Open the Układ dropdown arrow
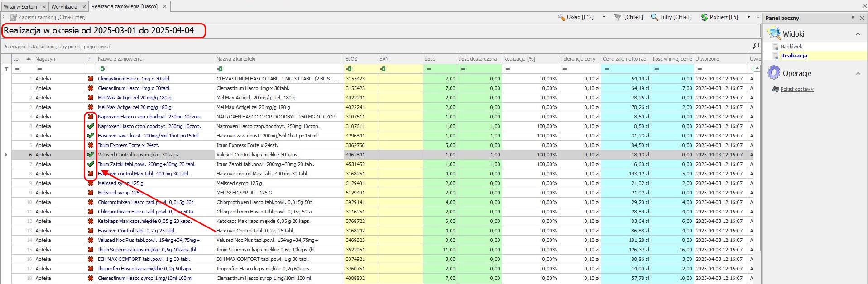This screenshot has height=284, width=868. pos(604,17)
